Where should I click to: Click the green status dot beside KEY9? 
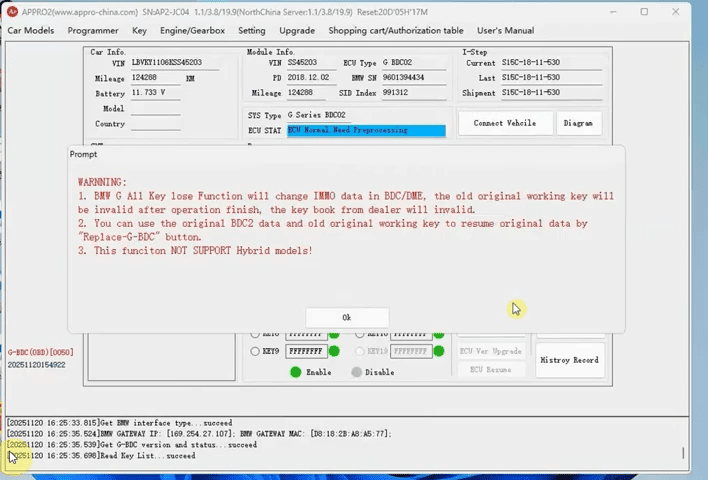click(334, 351)
